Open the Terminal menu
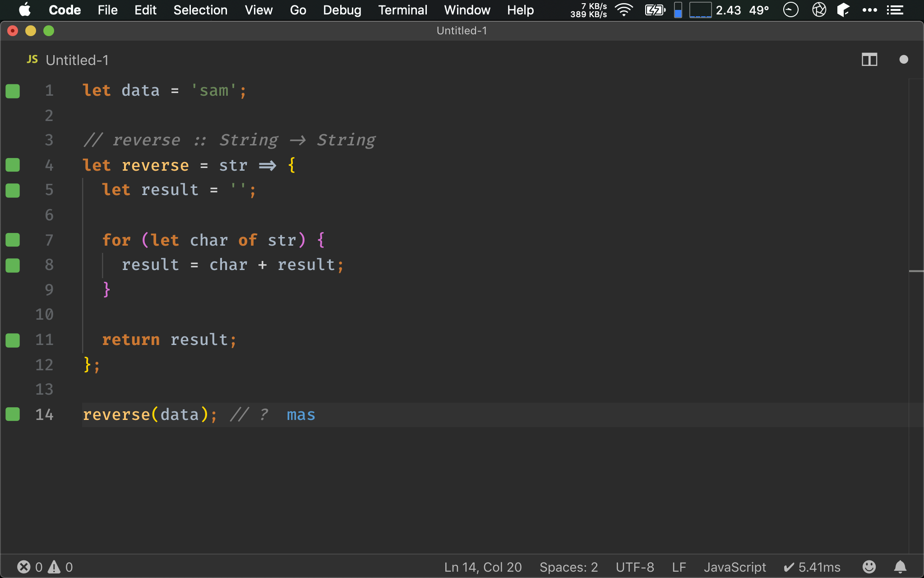924x578 pixels. click(402, 10)
